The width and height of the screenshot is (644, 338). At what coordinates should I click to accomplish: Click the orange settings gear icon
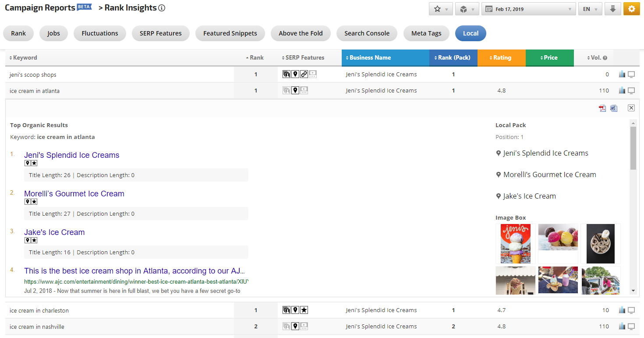tap(631, 9)
